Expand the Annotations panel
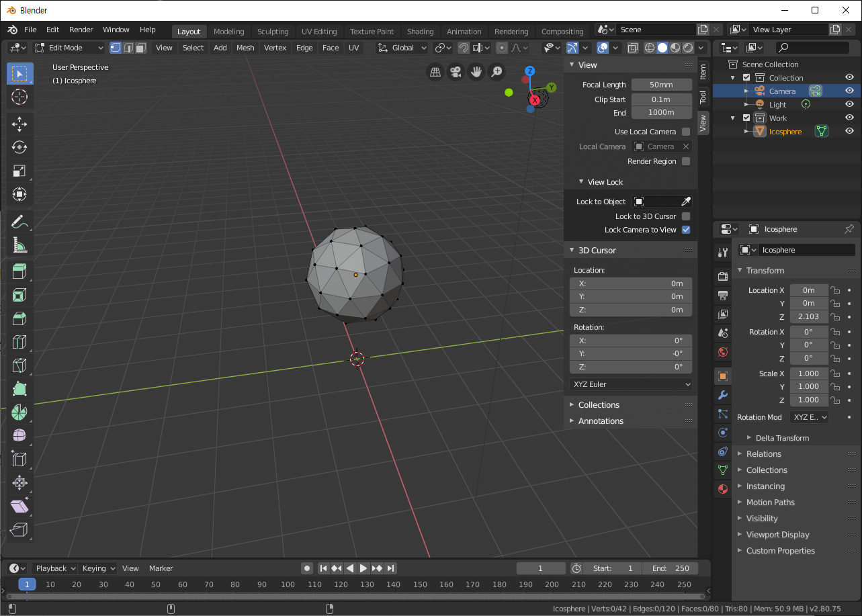Screen dimensions: 862x616 [601, 421]
